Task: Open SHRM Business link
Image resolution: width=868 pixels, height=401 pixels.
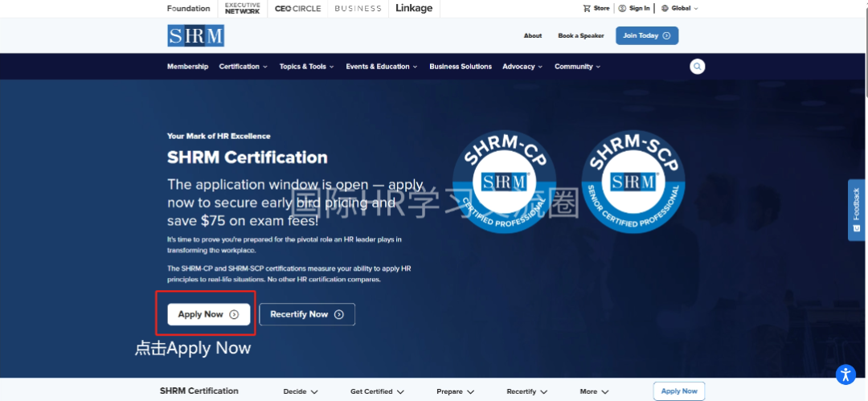Action: 358,8
